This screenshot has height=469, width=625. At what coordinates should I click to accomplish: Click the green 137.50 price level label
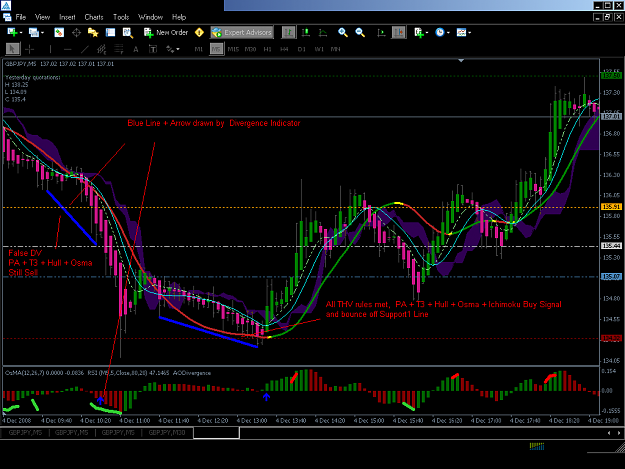611,75
